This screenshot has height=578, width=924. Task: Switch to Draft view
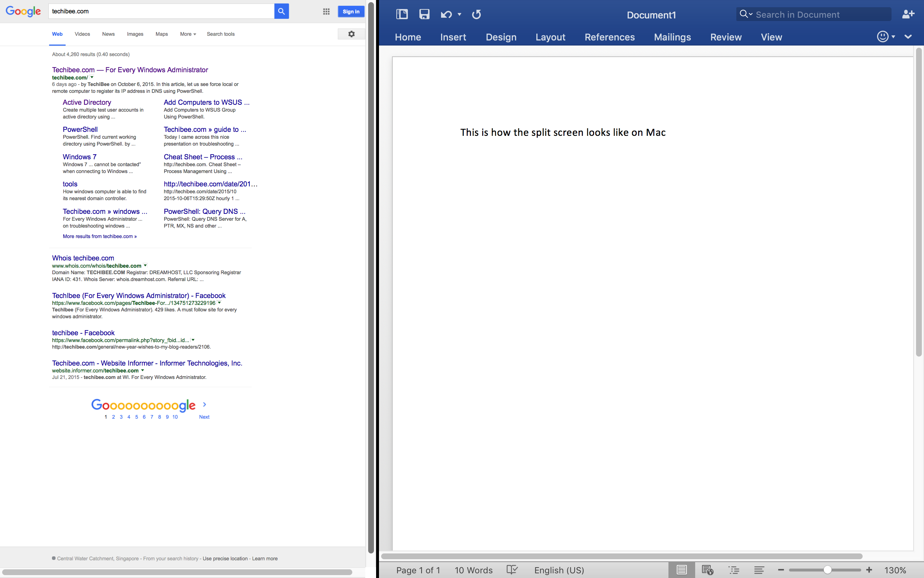(x=759, y=570)
